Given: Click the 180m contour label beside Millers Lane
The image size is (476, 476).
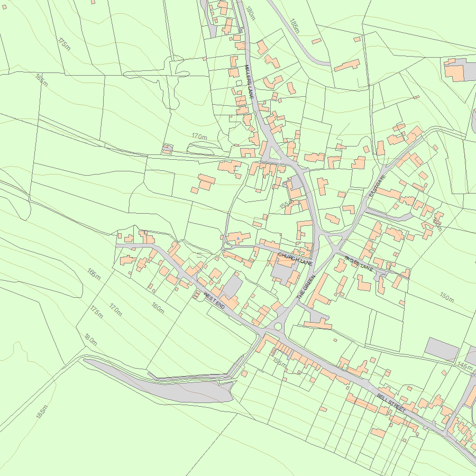Looking at the screenshot, I should [x=251, y=13].
